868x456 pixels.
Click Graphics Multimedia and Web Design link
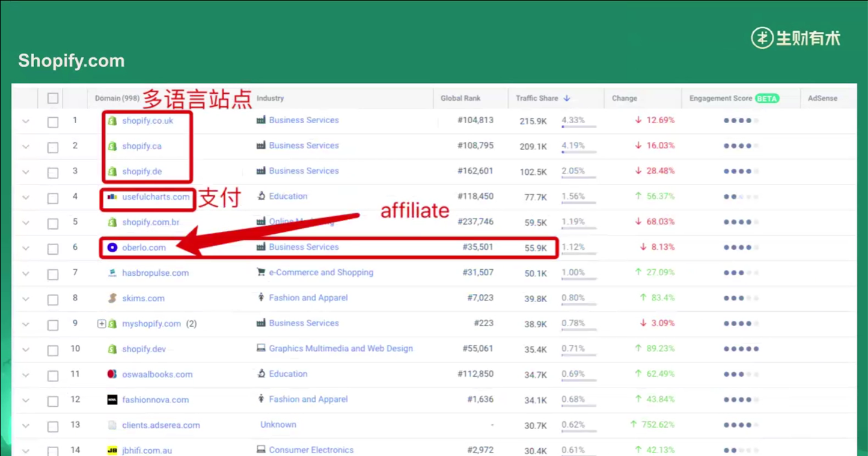point(341,348)
